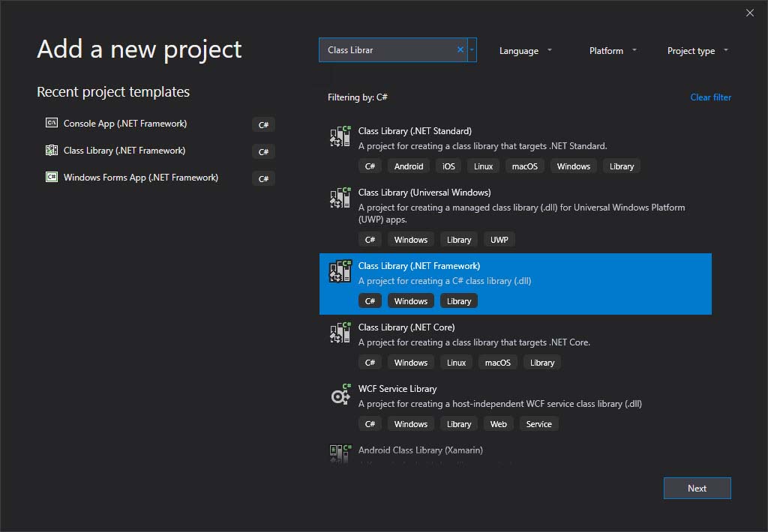
Task: Click the Linux tag under Class Library (.NET Standard)
Action: click(483, 166)
